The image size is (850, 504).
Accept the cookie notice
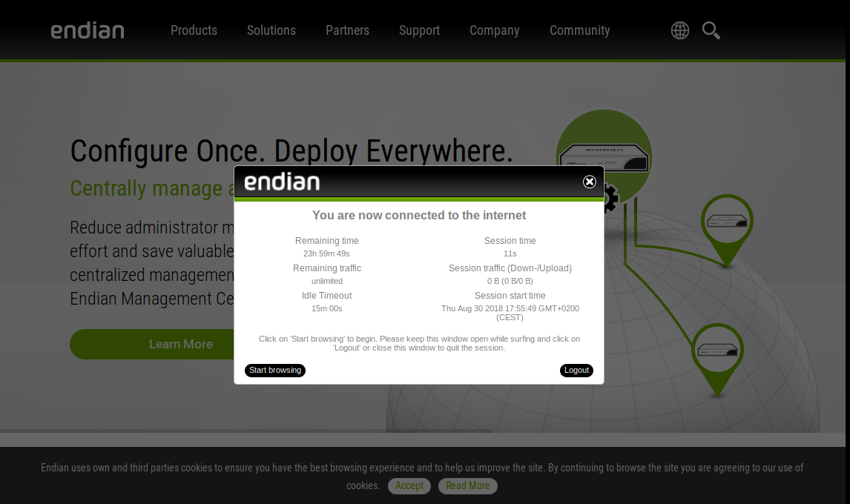click(x=409, y=485)
